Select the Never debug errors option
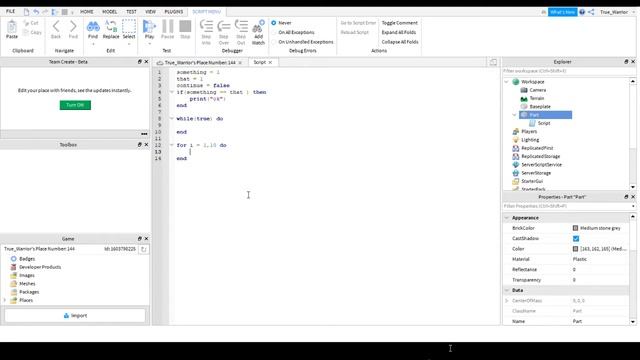The image size is (640, 360). pos(274,23)
